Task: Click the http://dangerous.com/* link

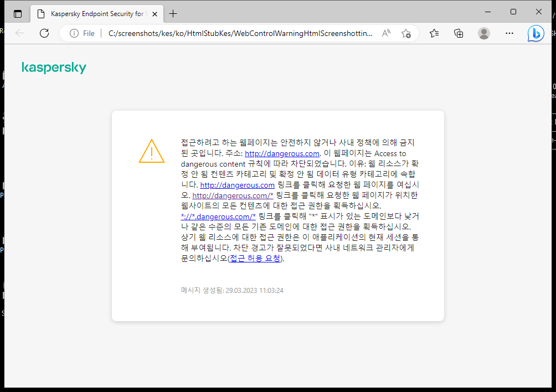Action: (x=232, y=195)
